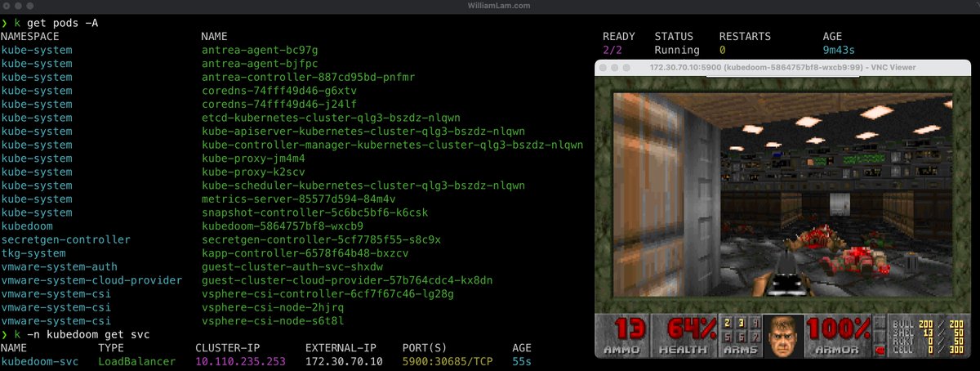Zoom the VNC Viewer window
This screenshot has width=980, height=371.
(x=627, y=67)
